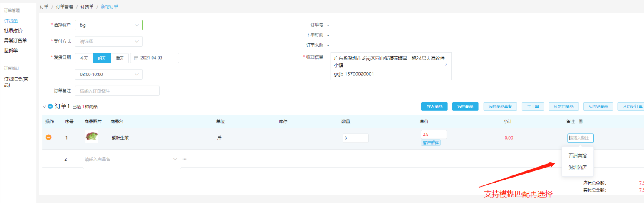Select 今天 as delivery date

tap(84, 58)
